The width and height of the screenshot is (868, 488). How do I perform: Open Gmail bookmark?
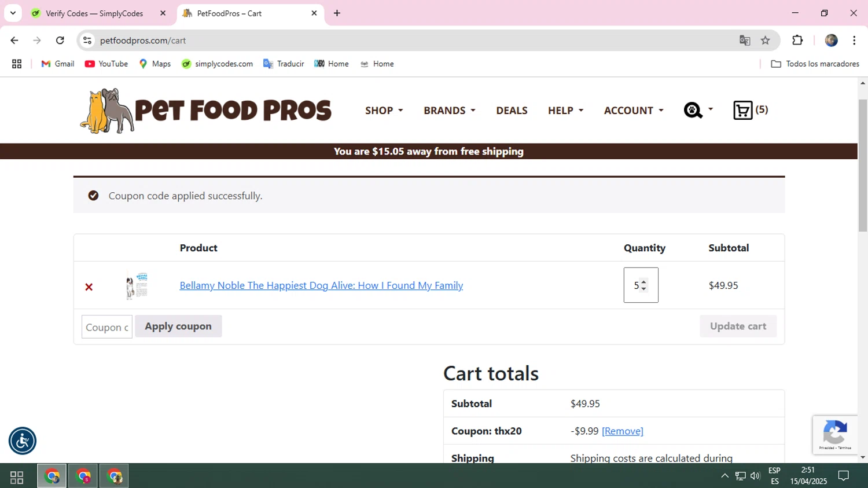tap(58, 64)
